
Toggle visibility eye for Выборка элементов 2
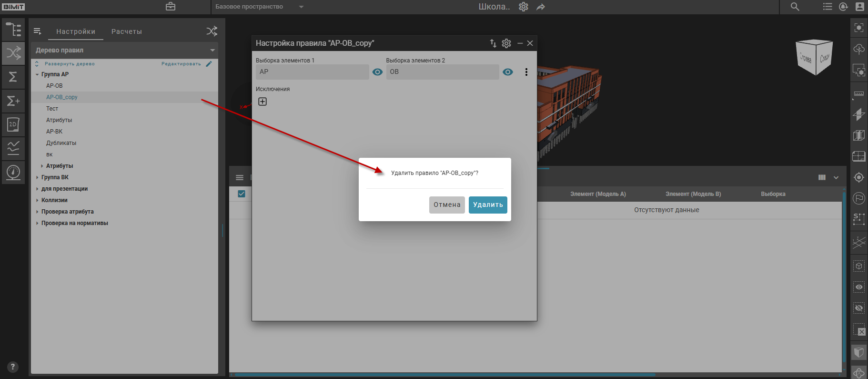click(508, 72)
